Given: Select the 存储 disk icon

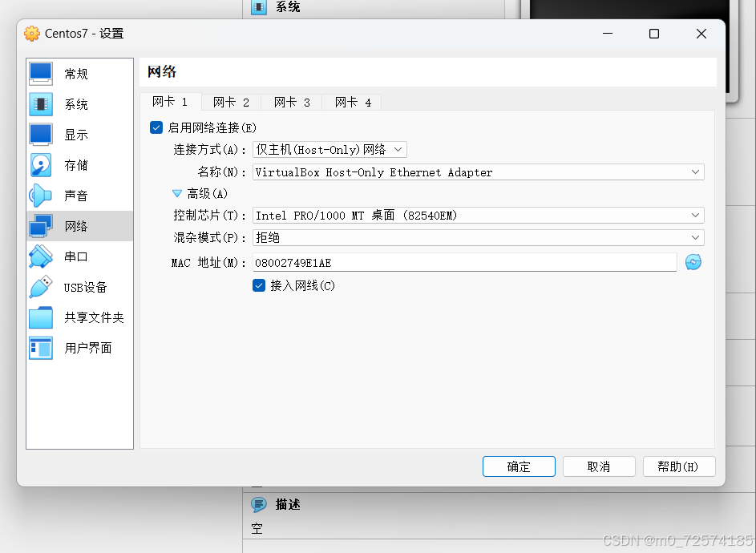Looking at the screenshot, I should (41, 165).
